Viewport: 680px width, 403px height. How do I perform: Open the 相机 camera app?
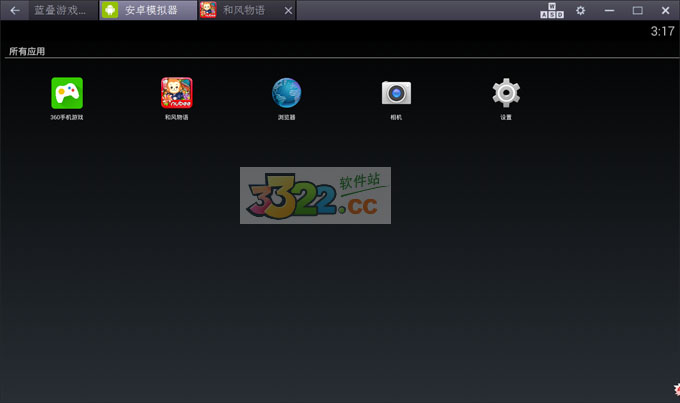396,93
